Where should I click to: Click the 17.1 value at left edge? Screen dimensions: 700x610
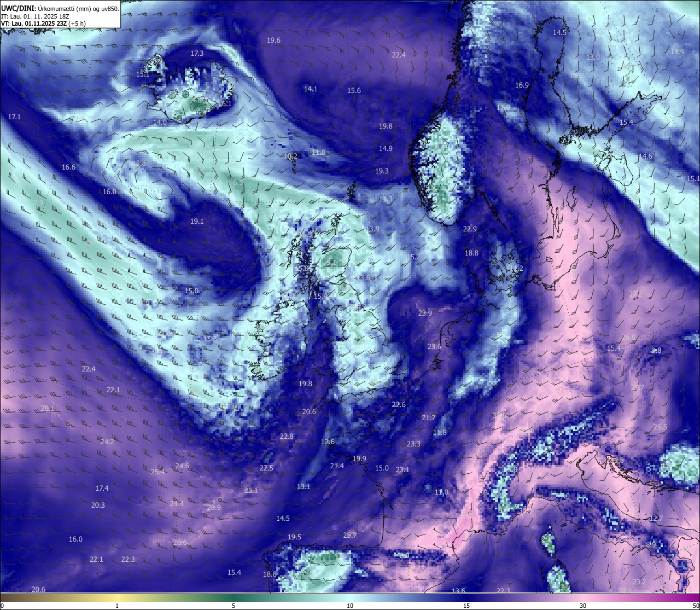pos(14,117)
